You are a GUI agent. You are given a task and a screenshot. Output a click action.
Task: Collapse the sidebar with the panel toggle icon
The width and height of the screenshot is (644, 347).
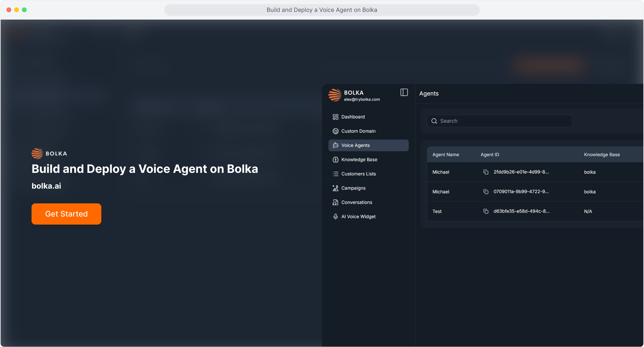[404, 93]
